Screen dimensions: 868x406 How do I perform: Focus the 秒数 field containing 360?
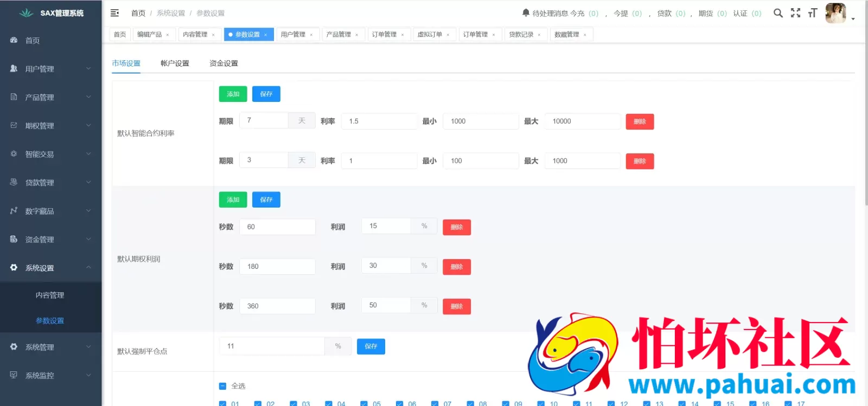point(277,306)
